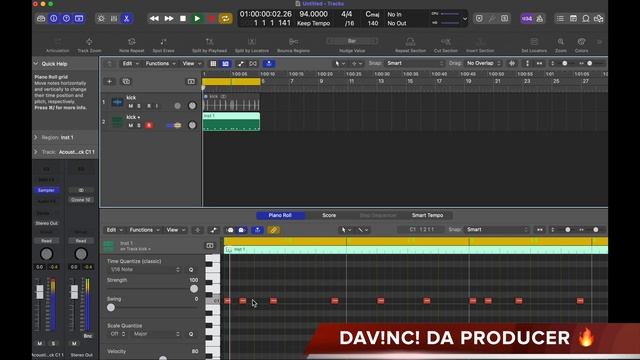Open the Tracks area Snap Smart dropdown
This screenshot has width=640, height=360.
(x=415, y=63)
